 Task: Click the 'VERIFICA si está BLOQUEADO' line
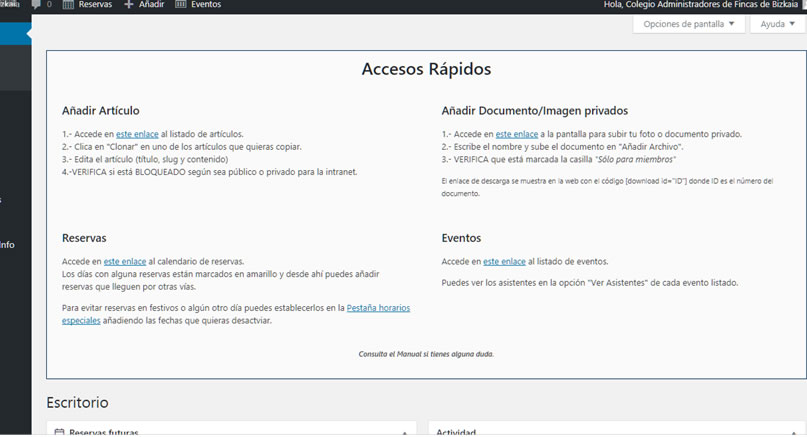pos(209,172)
